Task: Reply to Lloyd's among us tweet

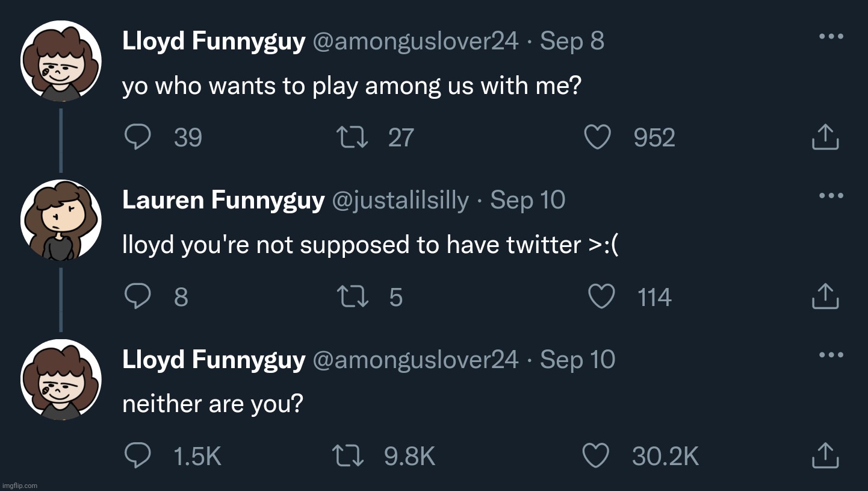Action: pos(137,137)
